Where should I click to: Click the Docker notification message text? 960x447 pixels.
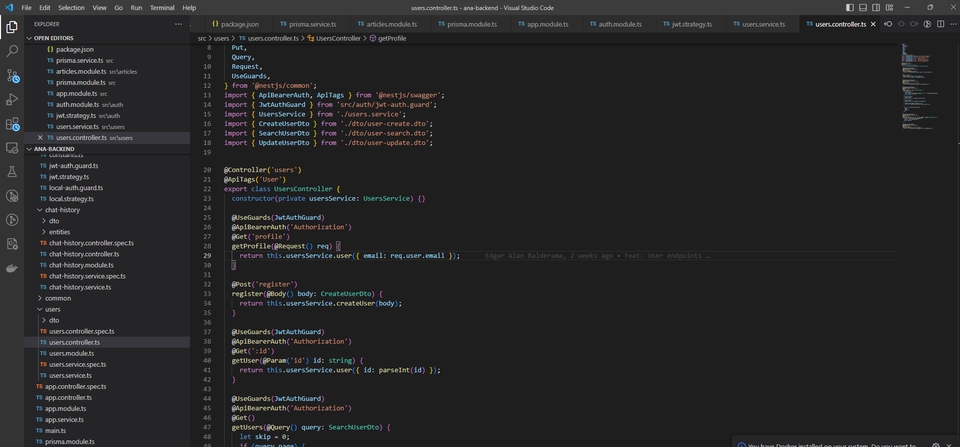[x=831, y=446]
